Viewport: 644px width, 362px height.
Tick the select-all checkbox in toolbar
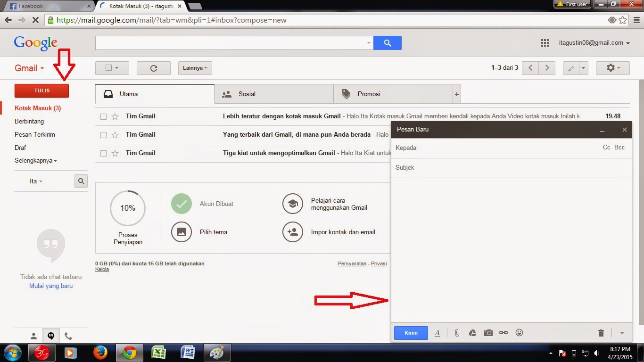click(108, 68)
